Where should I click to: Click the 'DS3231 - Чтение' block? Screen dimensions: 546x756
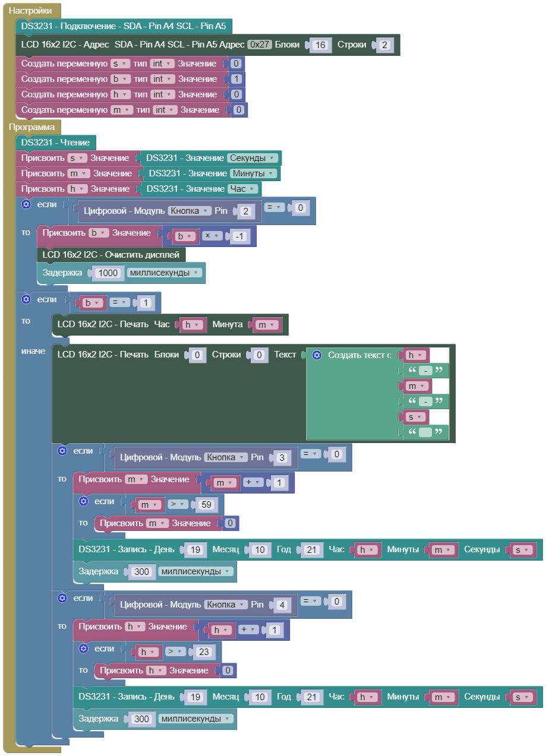click(56, 143)
